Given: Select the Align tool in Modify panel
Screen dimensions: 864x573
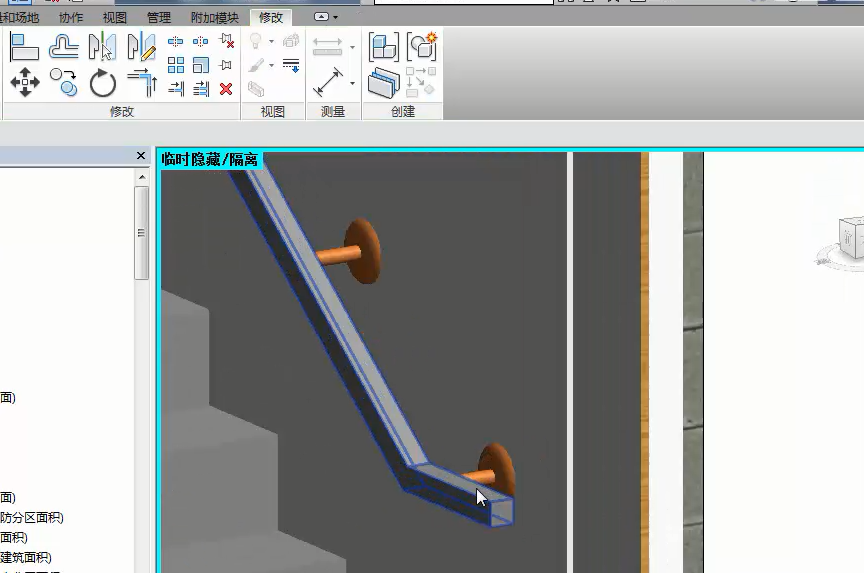Looking at the screenshot, I should click(24, 47).
